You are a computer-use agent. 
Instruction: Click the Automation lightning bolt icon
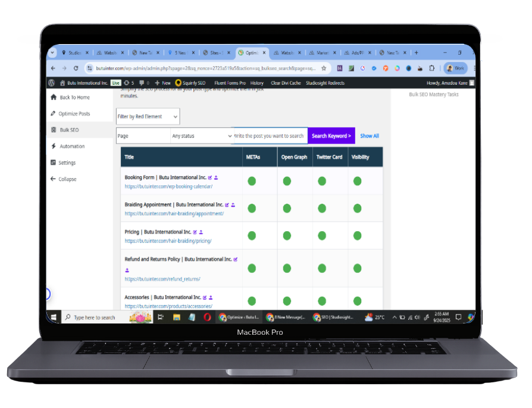[54, 146]
